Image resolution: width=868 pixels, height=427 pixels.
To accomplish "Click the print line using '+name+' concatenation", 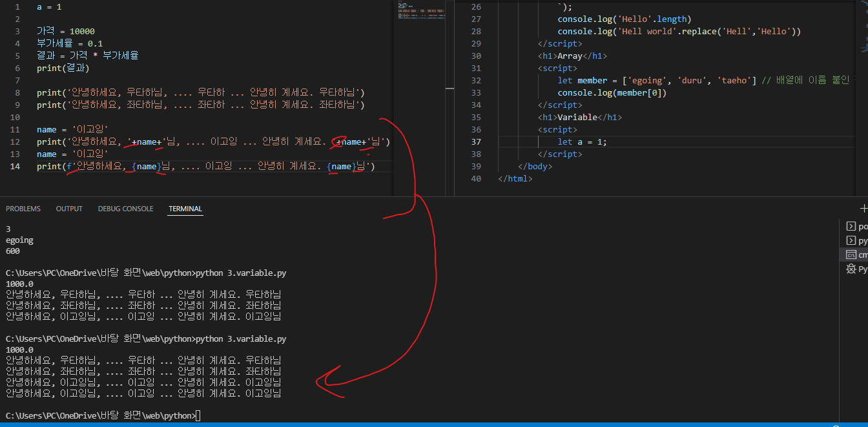I will click(x=213, y=141).
